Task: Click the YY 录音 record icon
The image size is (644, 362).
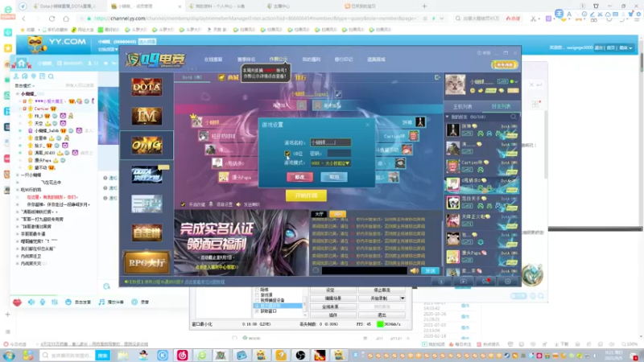Action: [x=134, y=302]
